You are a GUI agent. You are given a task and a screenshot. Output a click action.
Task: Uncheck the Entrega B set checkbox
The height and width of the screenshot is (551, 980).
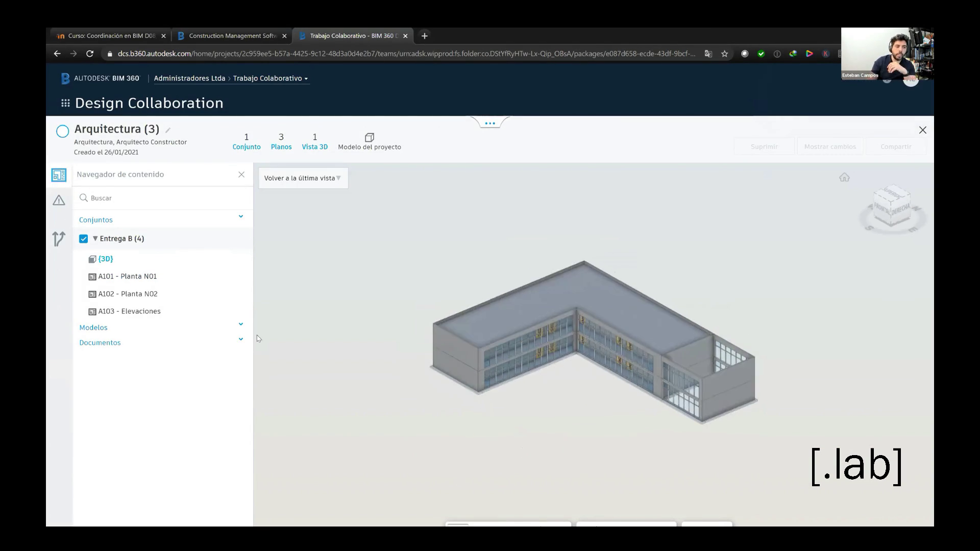pyautogui.click(x=84, y=239)
